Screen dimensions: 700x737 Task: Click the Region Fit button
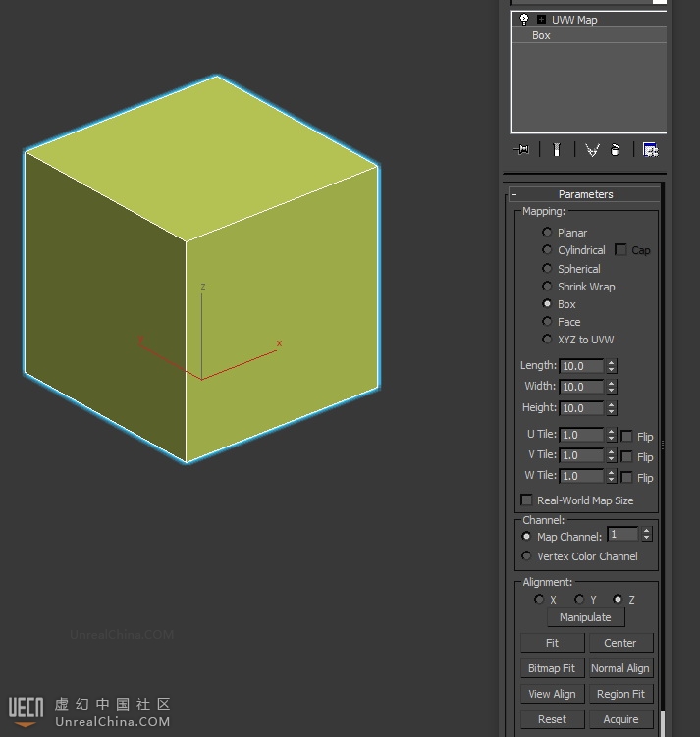(620, 694)
